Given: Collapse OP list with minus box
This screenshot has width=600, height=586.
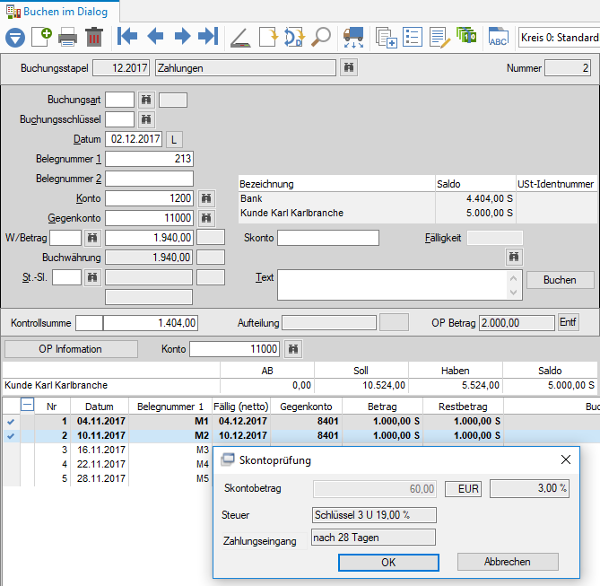Looking at the screenshot, I should 27,405.
